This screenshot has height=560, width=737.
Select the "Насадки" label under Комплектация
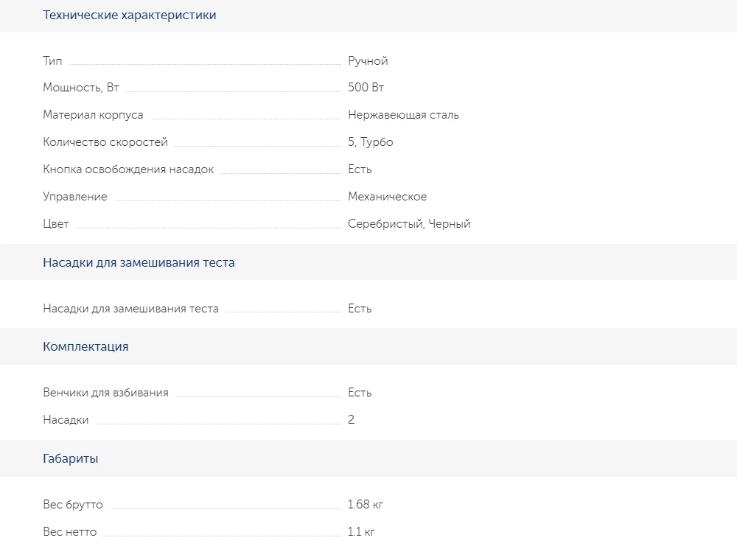pyautogui.click(x=66, y=420)
